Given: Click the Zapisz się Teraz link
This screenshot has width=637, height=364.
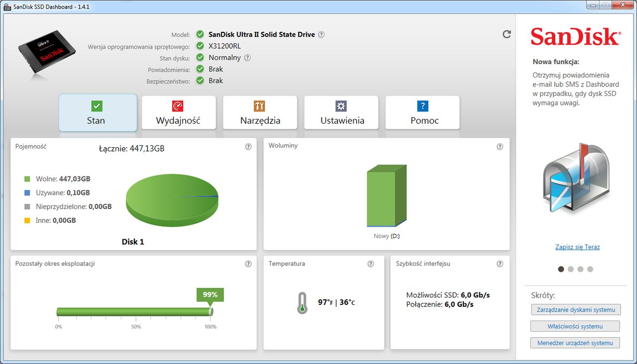Looking at the screenshot, I should click(x=577, y=247).
